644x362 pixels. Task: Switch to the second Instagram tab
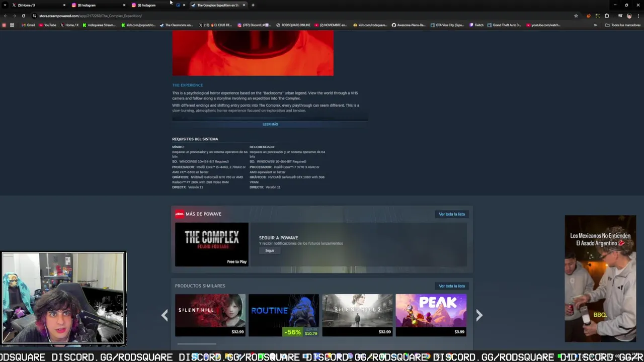[158, 5]
